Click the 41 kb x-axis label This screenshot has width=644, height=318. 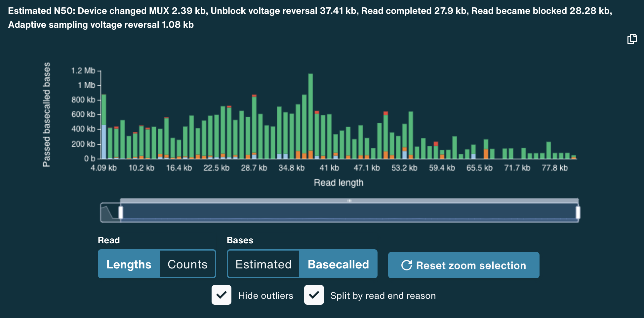coord(329,168)
